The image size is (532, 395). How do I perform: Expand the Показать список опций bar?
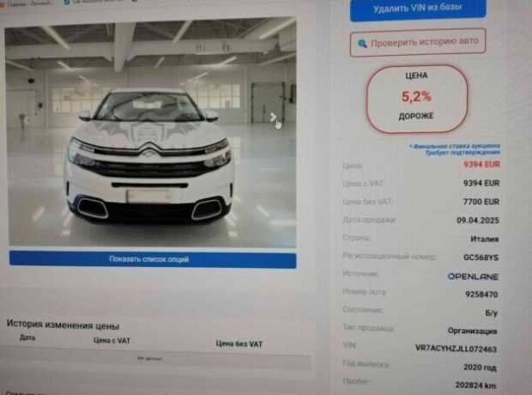pyautogui.click(x=153, y=259)
